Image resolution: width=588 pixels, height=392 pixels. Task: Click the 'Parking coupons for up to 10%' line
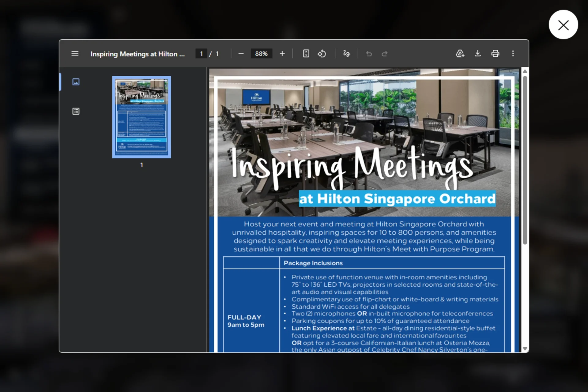(x=380, y=321)
